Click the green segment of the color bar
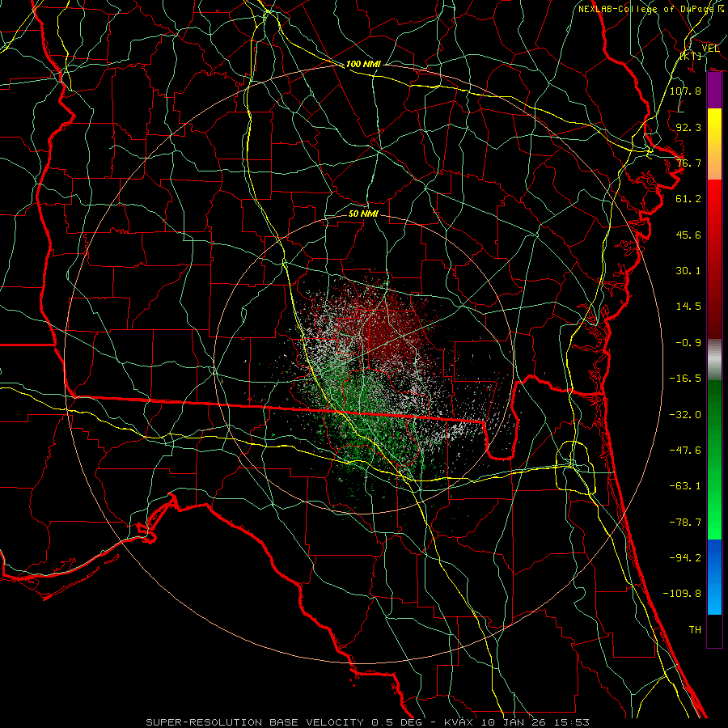The width and height of the screenshot is (728, 728). (x=714, y=459)
